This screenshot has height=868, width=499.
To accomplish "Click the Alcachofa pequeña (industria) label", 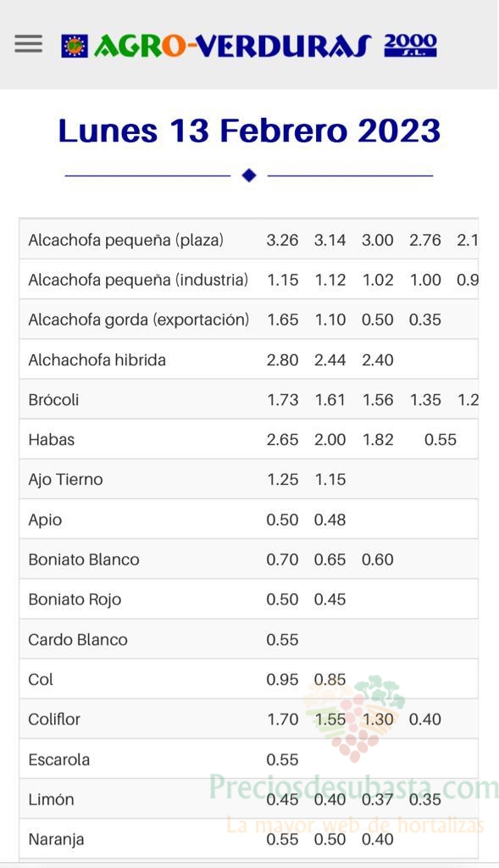I will coord(138,280).
